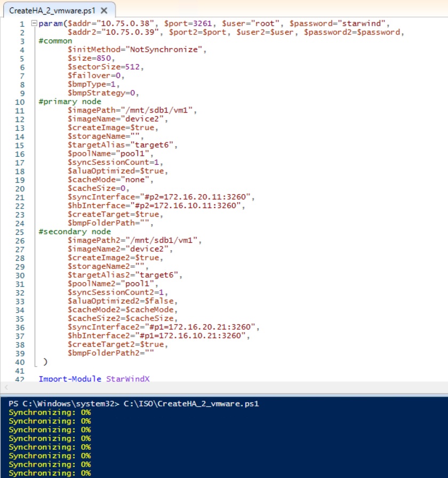Click the PS C:\Windows\system32> prompt
The image size is (448, 478).
(x=64, y=404)
